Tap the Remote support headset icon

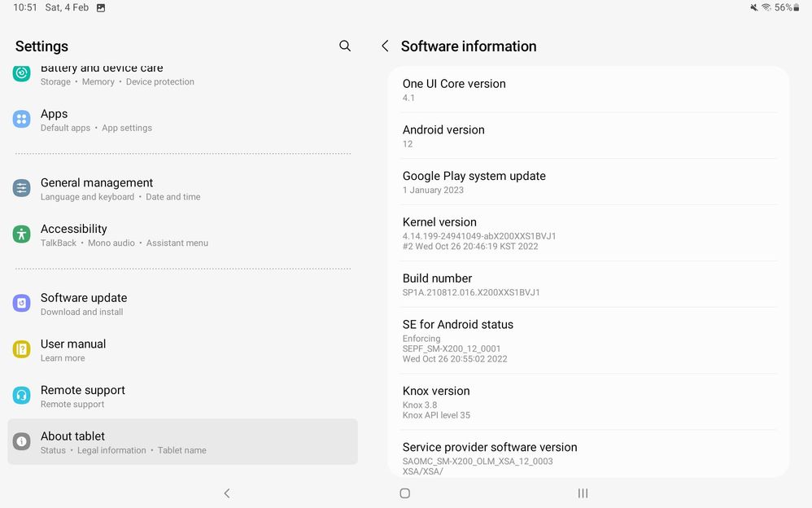click(21, 396)
